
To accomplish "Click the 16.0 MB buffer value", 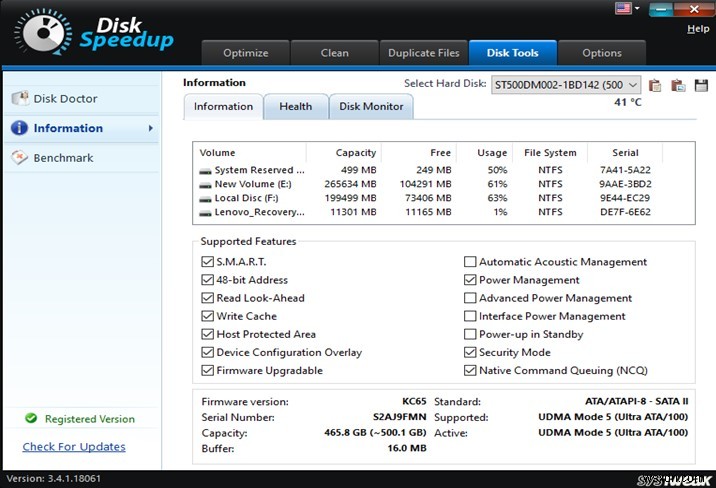I will pos(407,448).
